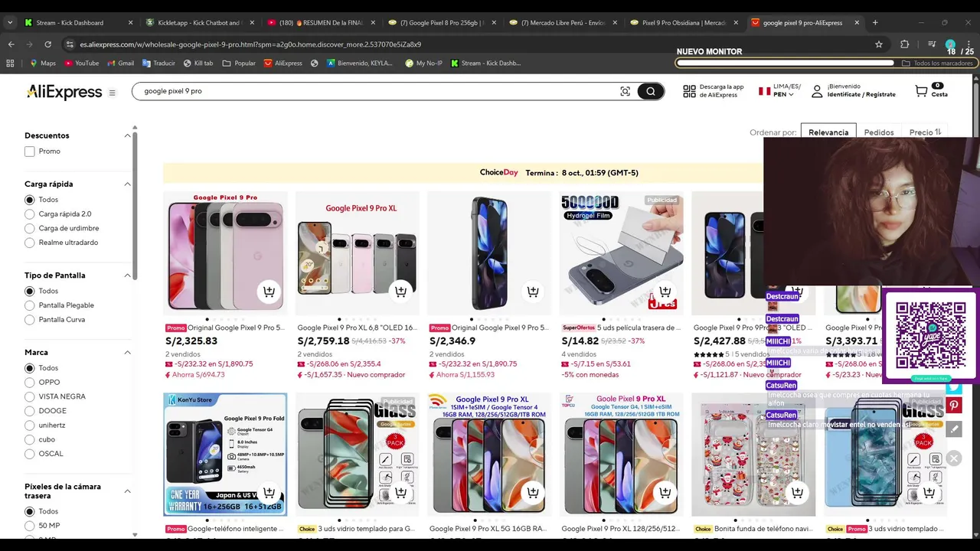The height and width of the screenshot is (551, 980).
Task: Select OPPO brand filter
Action: (30, 383)
